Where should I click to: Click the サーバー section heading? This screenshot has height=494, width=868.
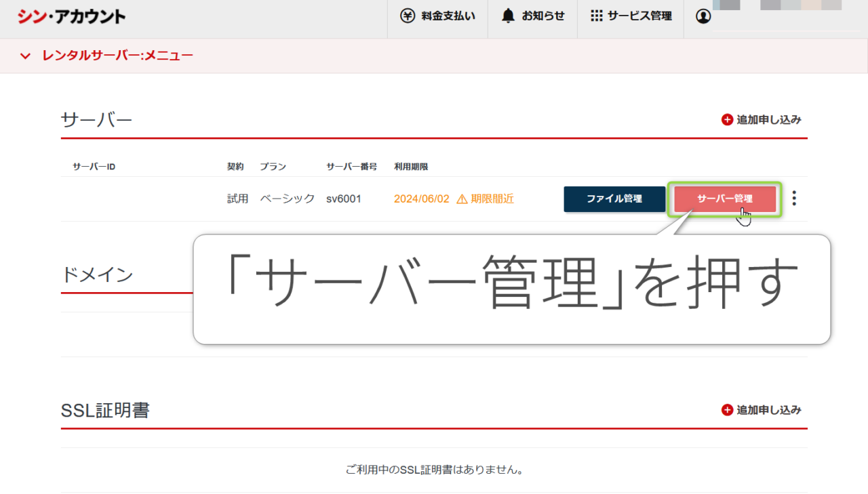pyautogui.click(x=96, y=120)
